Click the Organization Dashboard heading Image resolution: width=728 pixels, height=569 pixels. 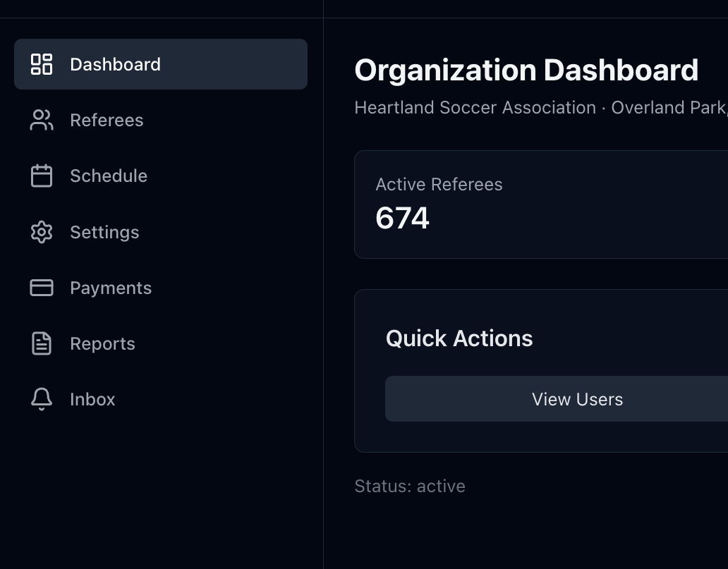pyautogui.click(x=526, y=71)
